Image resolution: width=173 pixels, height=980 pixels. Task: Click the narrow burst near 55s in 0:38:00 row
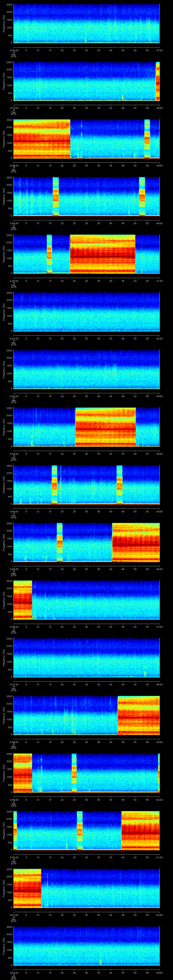point(147,139)
